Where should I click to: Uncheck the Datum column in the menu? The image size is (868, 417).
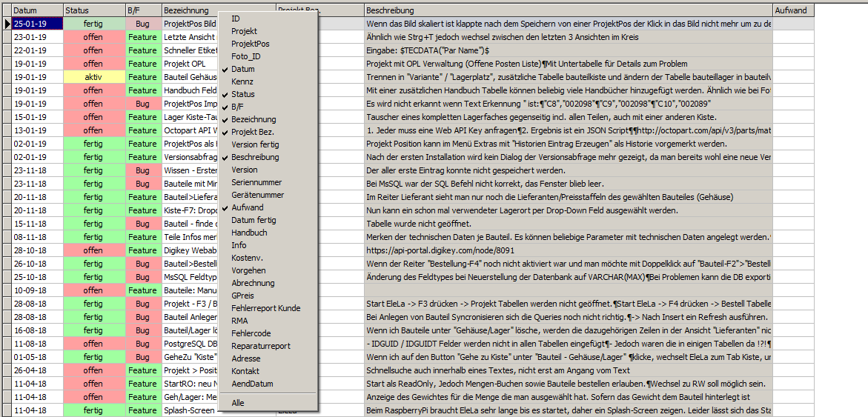(242, 69)
